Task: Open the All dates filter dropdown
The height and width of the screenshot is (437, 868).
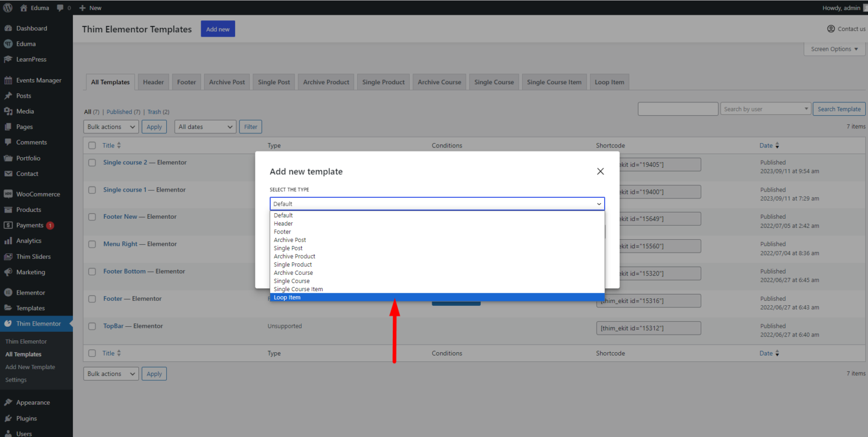Action: (x=205, y=126)
